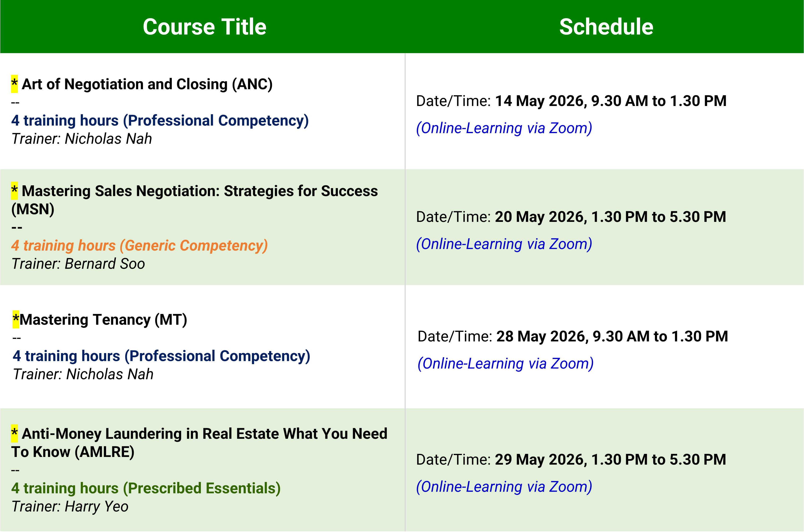Viewport: 804px width, 532px height.
Task: Click the green Prescribed Essentials training hours text
Action: (x=146, y=488)
